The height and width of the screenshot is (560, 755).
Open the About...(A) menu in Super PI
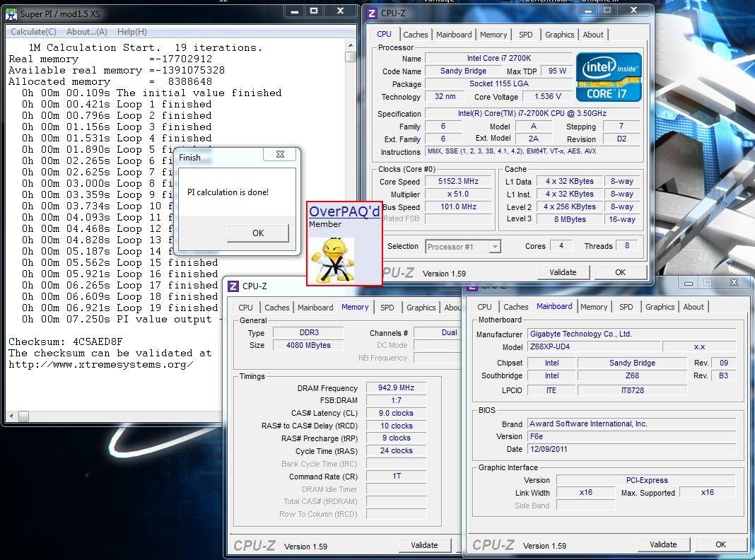[x=87, y=32]
